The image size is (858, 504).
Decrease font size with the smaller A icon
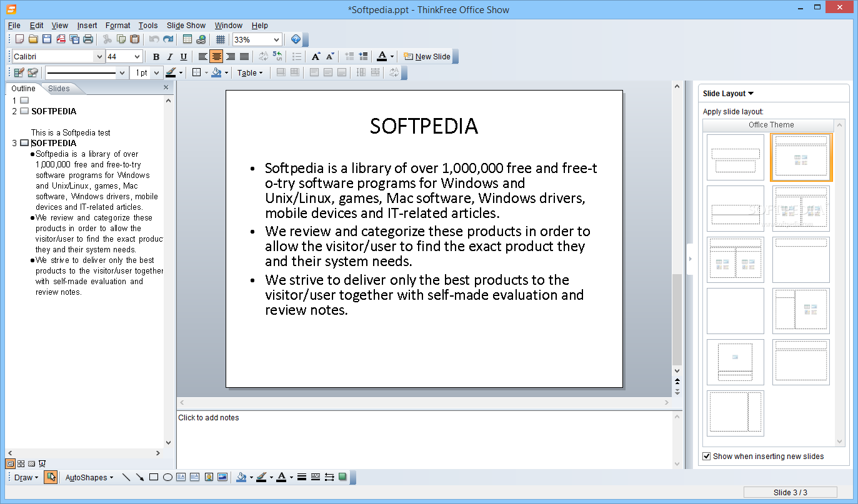[x=330, y=56]
